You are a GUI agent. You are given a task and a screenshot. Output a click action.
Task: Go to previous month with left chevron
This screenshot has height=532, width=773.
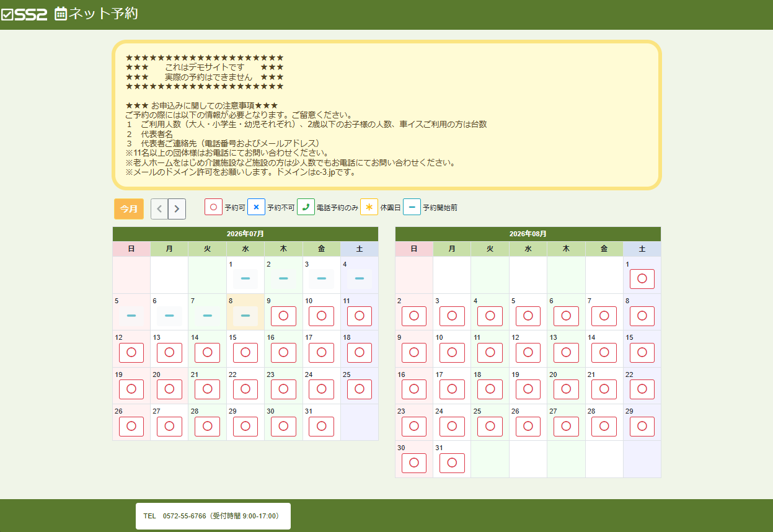click(159, 209)
